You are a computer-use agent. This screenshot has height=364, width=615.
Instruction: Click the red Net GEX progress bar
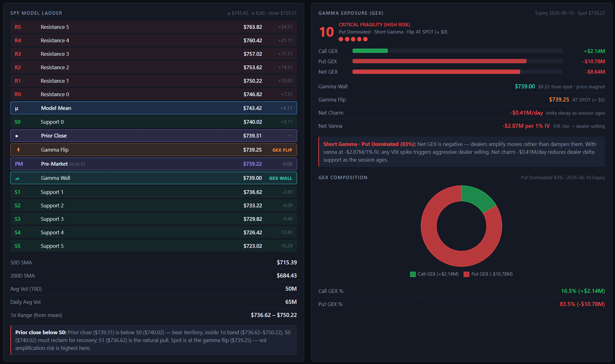pyautogui.click(x=436, y=72)
